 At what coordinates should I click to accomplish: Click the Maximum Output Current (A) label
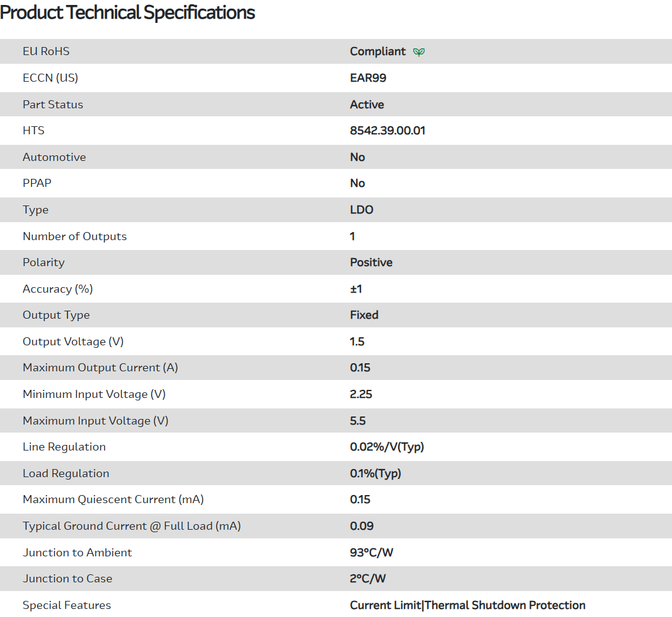coord(100,368)
